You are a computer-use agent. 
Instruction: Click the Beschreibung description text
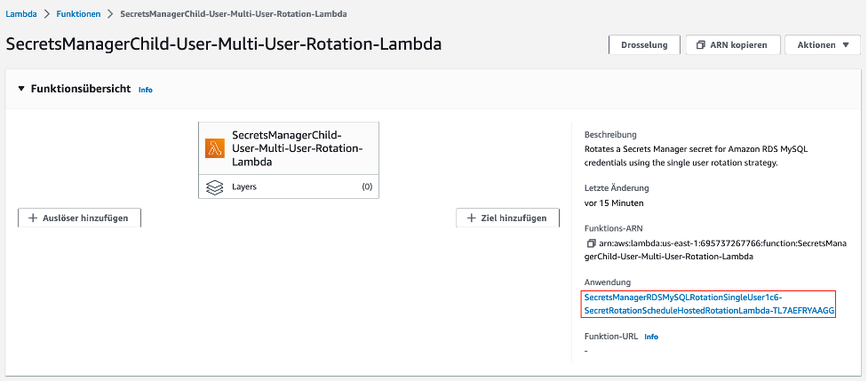pyautogui.click(x=682, y=157)
